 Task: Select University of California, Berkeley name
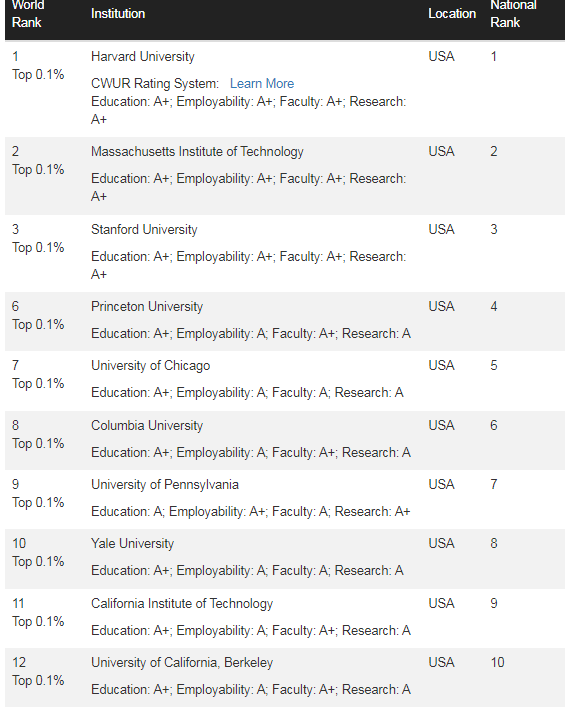[x=182, y=663]
